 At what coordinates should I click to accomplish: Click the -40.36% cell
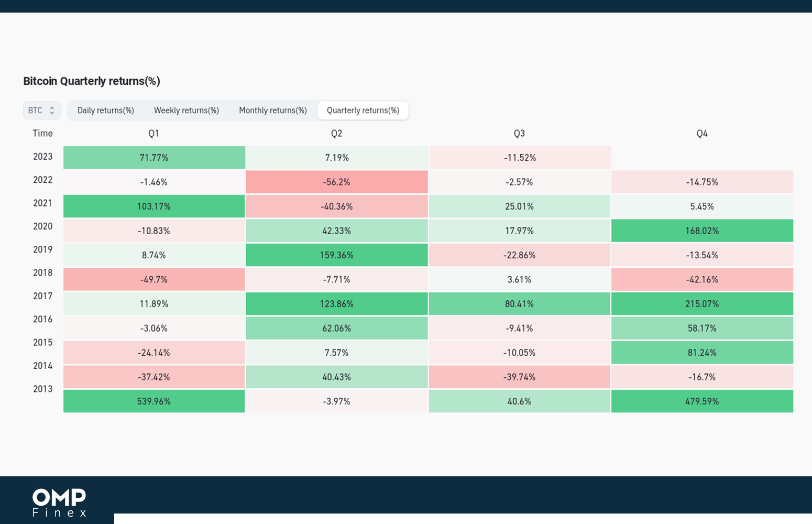point(337,206)
